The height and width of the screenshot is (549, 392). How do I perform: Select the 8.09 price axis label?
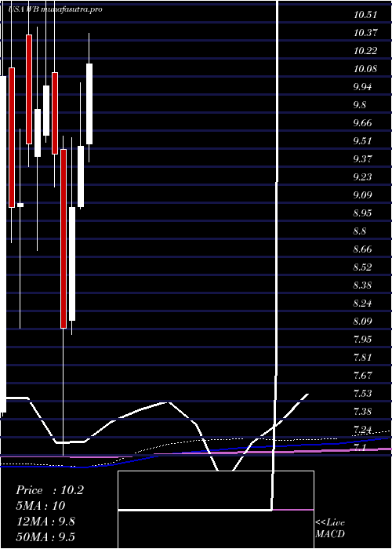[363, 321]
